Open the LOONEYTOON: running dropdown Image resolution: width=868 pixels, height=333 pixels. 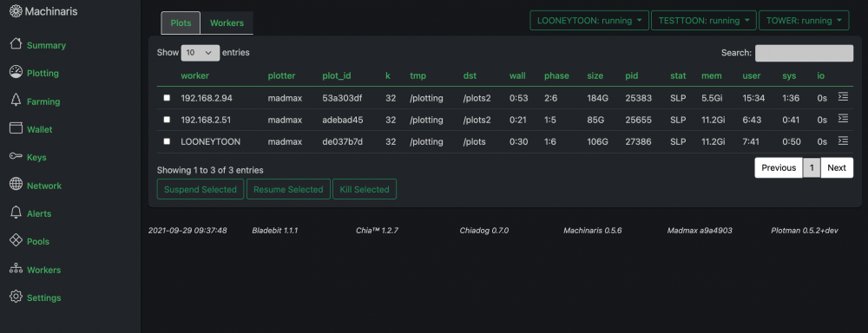[x=589, y=21]
